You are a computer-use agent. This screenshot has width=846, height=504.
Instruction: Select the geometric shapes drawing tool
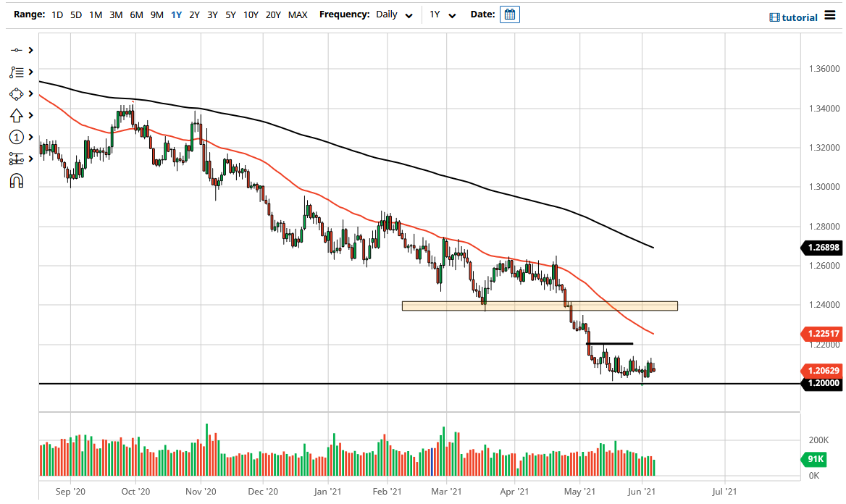coord(16,93)
